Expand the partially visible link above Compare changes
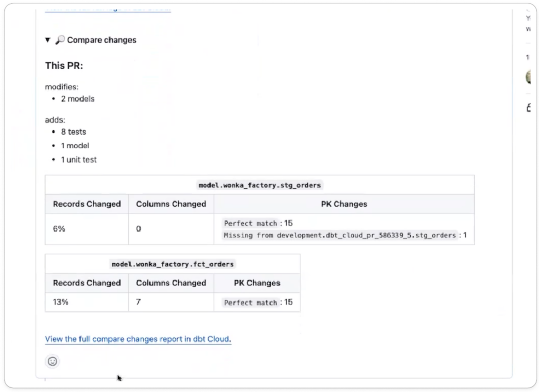Viewport: 539px width, 392px height. pos(107,8)
